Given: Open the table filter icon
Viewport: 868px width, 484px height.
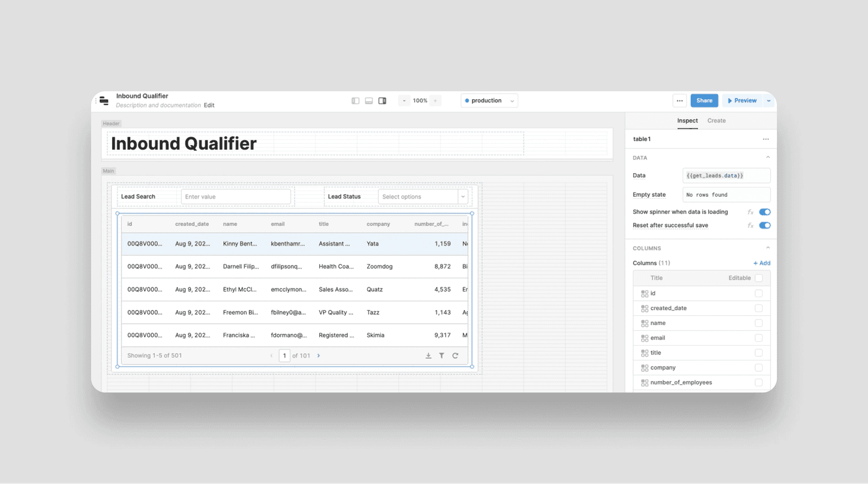Looking at the screenshot, I should [x=442, y=356].
